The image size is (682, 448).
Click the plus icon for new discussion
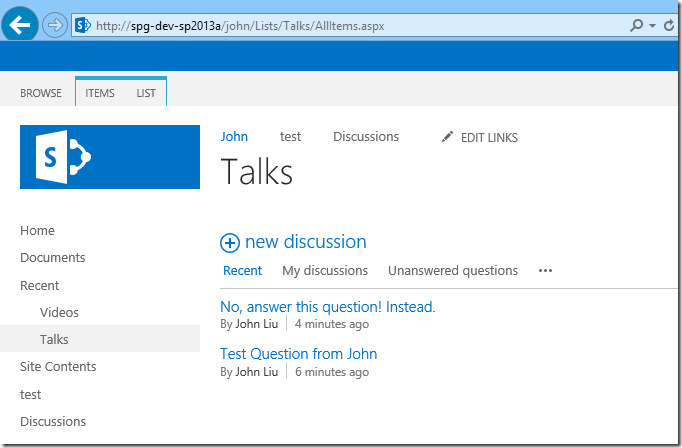[230, 242]
